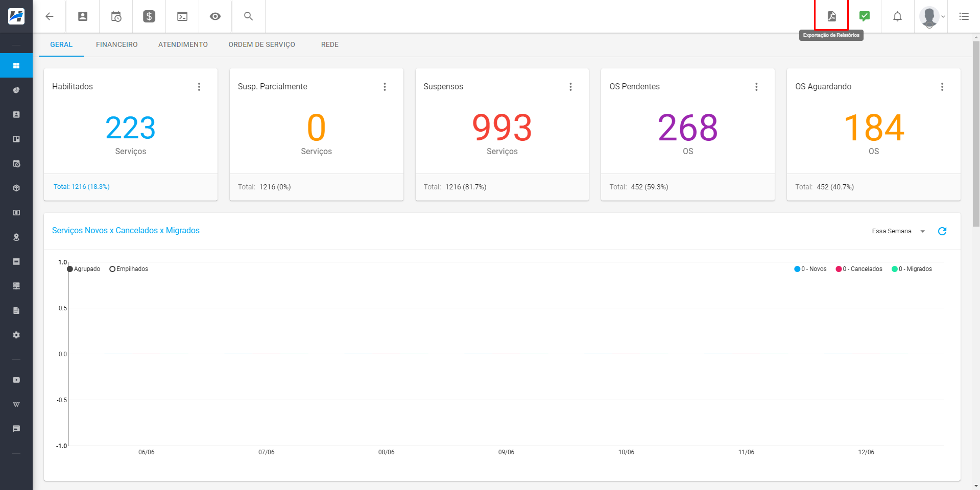Toggle the Cancelados legend color marker
This screenshot has height=490, width=980.
(x=839, y=269)
